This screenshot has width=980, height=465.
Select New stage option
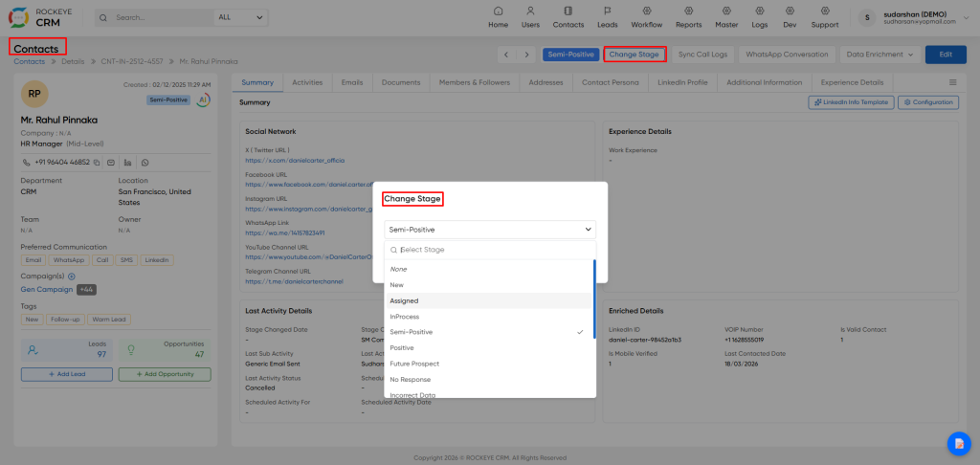[490, 284]
